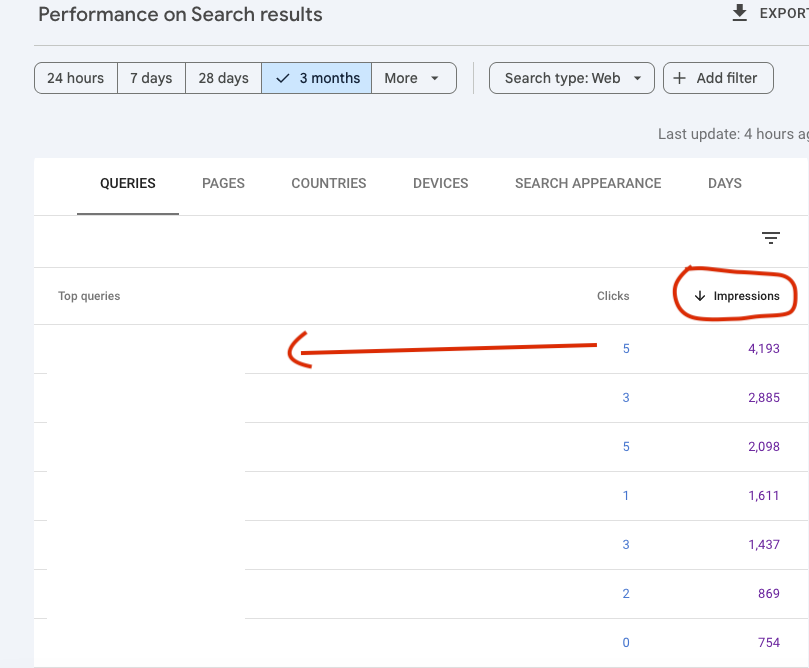
Task: Click the row with 4,193 impressions
Action: tap(420, 349)
